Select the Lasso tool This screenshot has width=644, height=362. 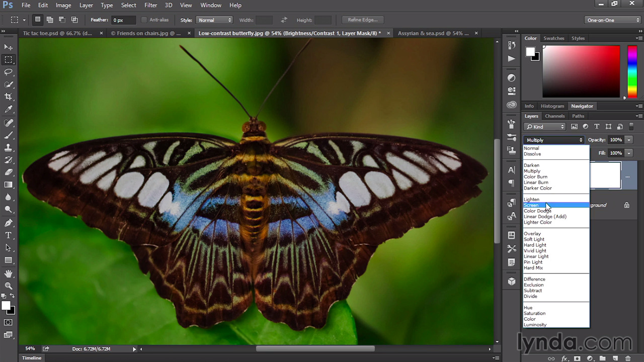tap(9, 72)
